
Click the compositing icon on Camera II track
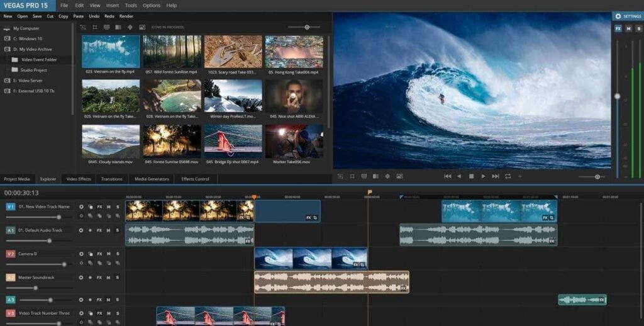click(91, 254)
